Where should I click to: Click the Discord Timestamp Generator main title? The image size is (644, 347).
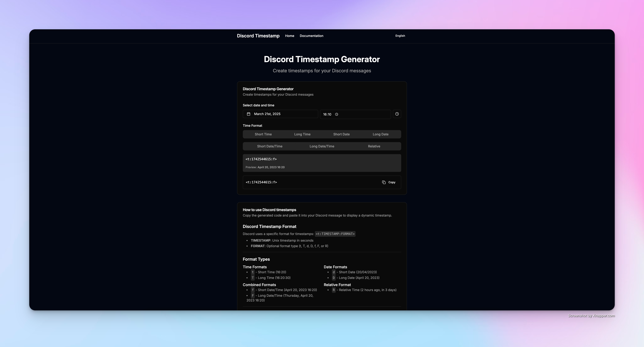click(x=322, y=59)
